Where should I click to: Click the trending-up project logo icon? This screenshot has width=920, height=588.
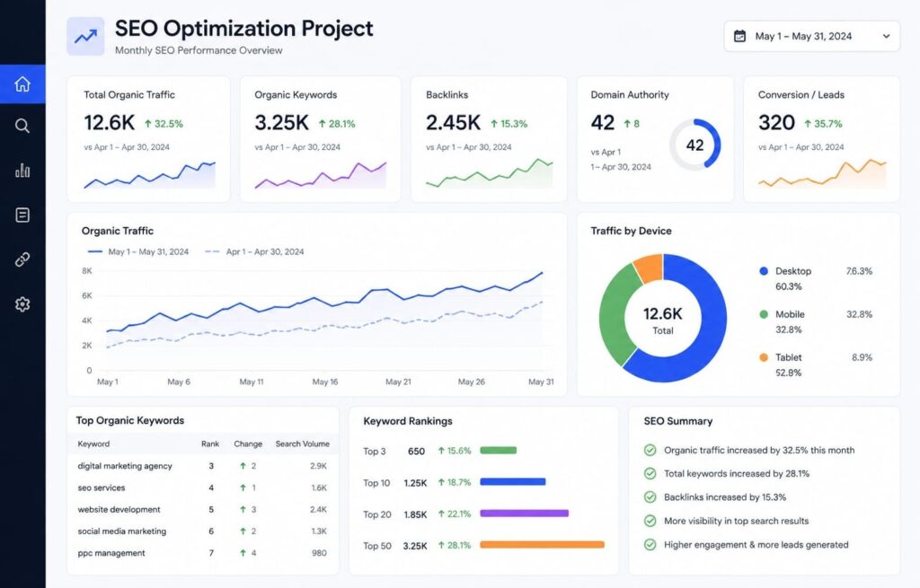85,36
